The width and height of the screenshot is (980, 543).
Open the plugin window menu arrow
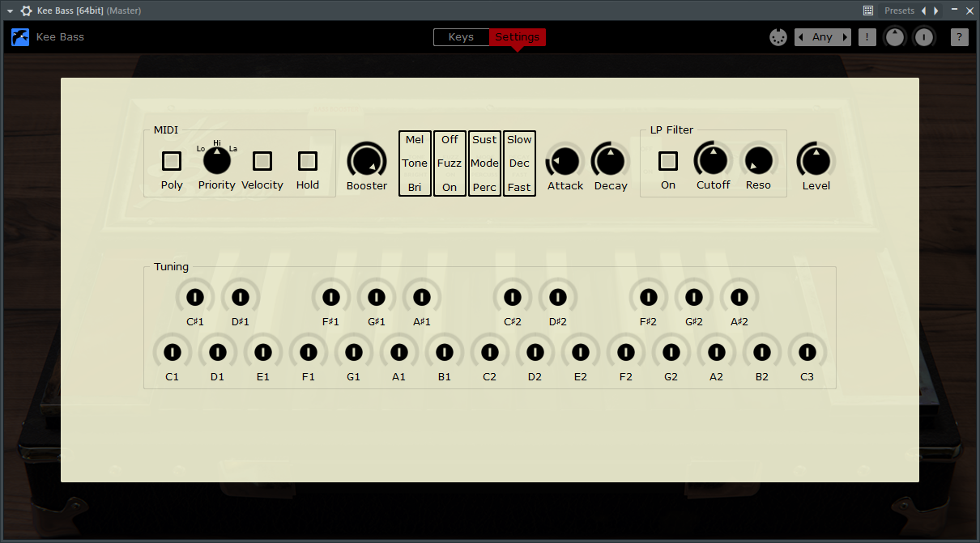coord(10,11)
